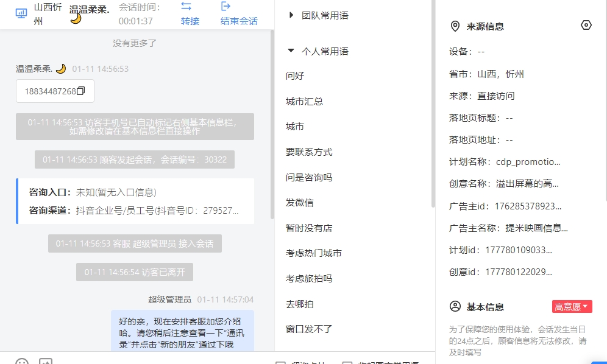This screenshot has width=607, height=364.
Task: Copy the phone number with the copy icon
Action: point(81,91)
